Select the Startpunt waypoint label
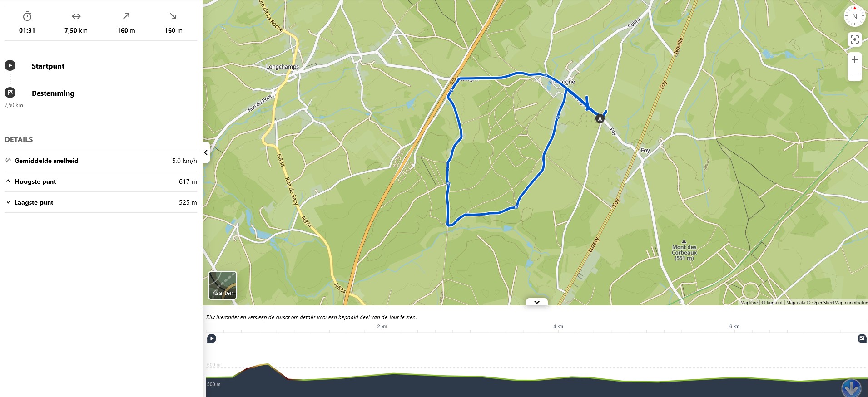Image resolution: width=868 pixels, height=397 pixels. (48, 66)
